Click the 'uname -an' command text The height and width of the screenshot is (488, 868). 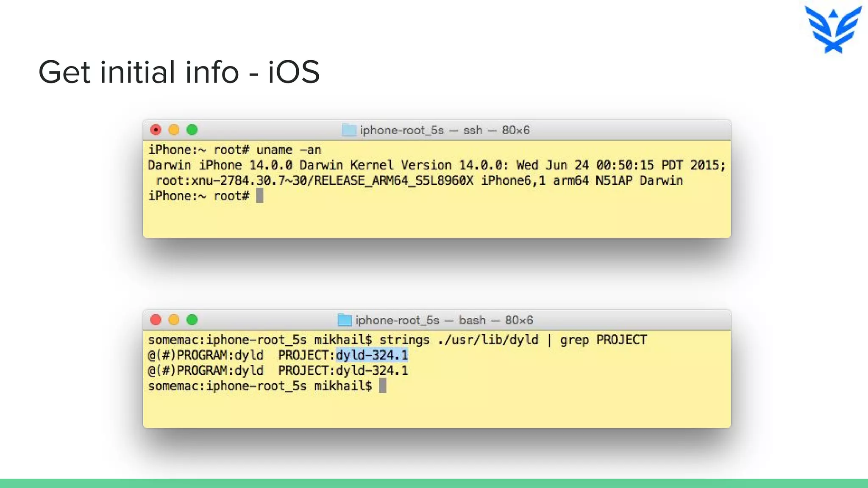pyautogui.click(x=289, y=150)
